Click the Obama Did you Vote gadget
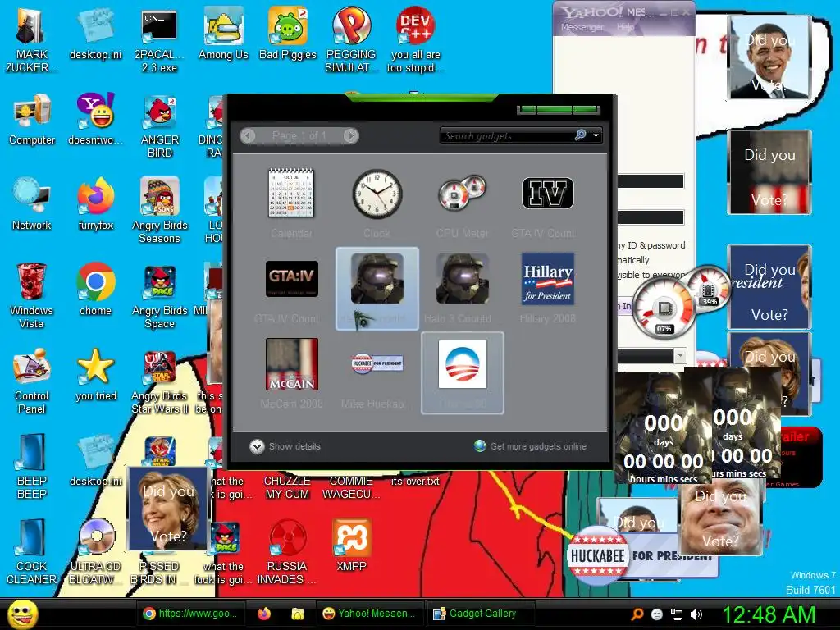Image resolution: width=840 pixels, height=630 pixels. pyautogui.click(x=769, y=57)
